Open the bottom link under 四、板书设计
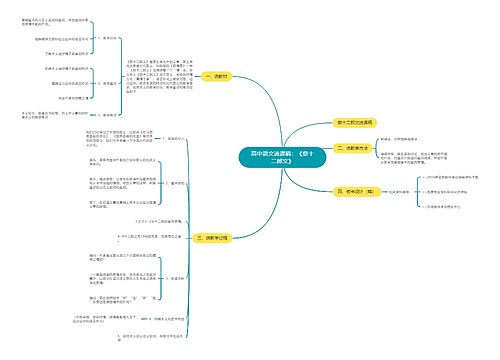Image resolution: width=500 pixels, height=360 pixels. pos(442,207)
